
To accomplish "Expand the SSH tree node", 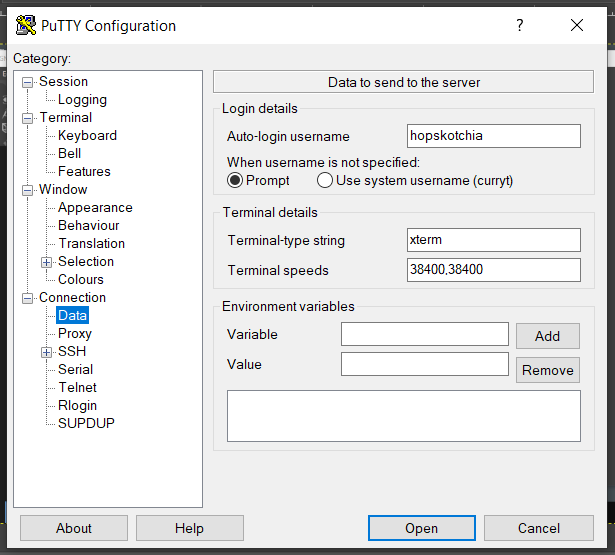I will pos(46,352).
